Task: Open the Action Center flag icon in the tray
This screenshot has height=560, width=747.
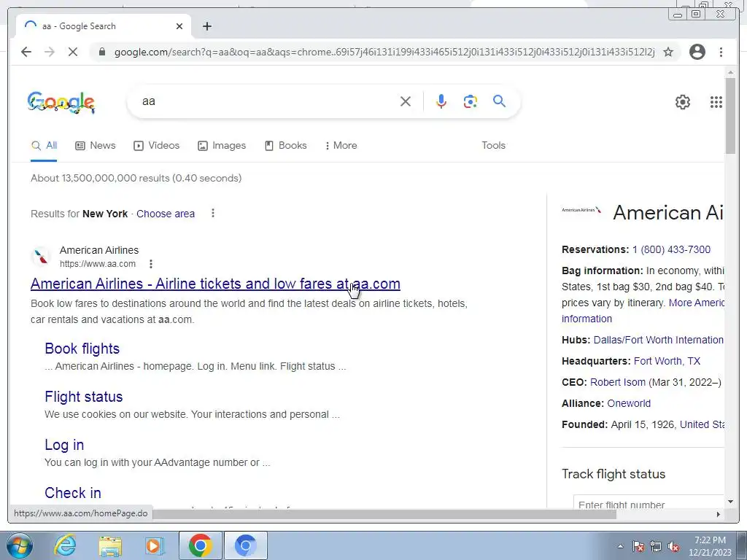Action: (x=638, y=546)
